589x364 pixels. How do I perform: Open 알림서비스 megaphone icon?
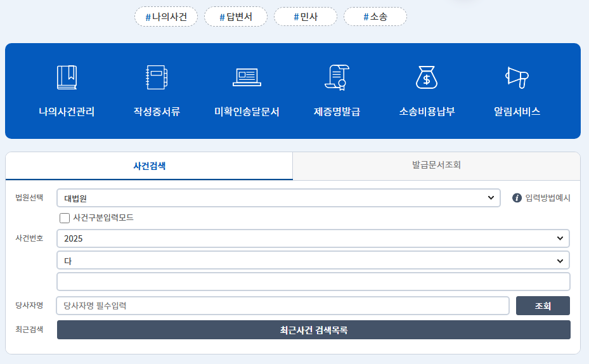pyautogui.click(x=517, y=77)
